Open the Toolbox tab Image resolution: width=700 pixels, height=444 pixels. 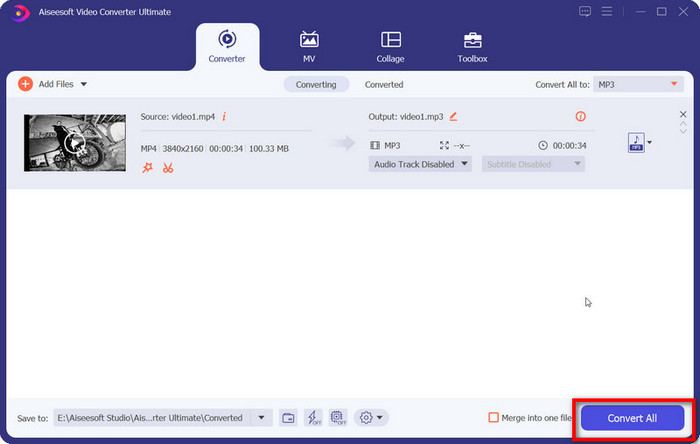[x=472, y=46]
